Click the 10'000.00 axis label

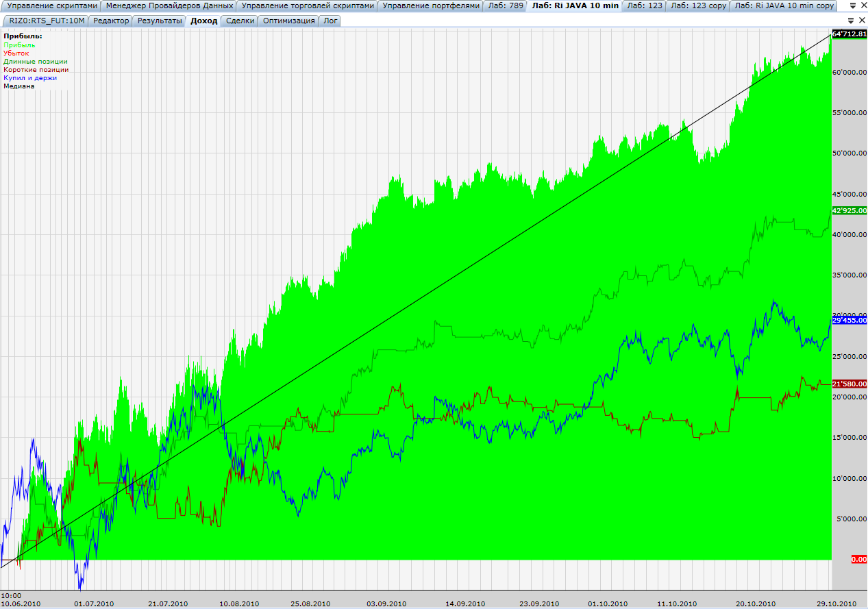(x=850, y=478)
